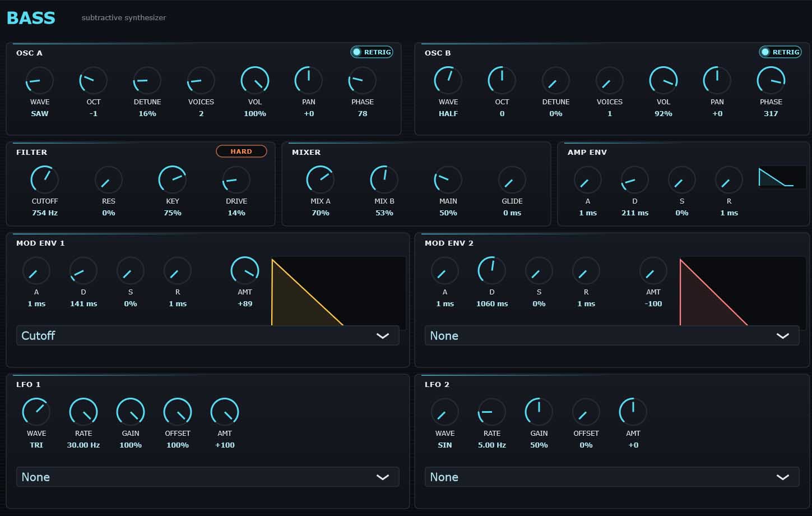Click LFO 1 OFFSET knob at 100%
This screenshot has width=812, height=516.
(x=178, y=412)
